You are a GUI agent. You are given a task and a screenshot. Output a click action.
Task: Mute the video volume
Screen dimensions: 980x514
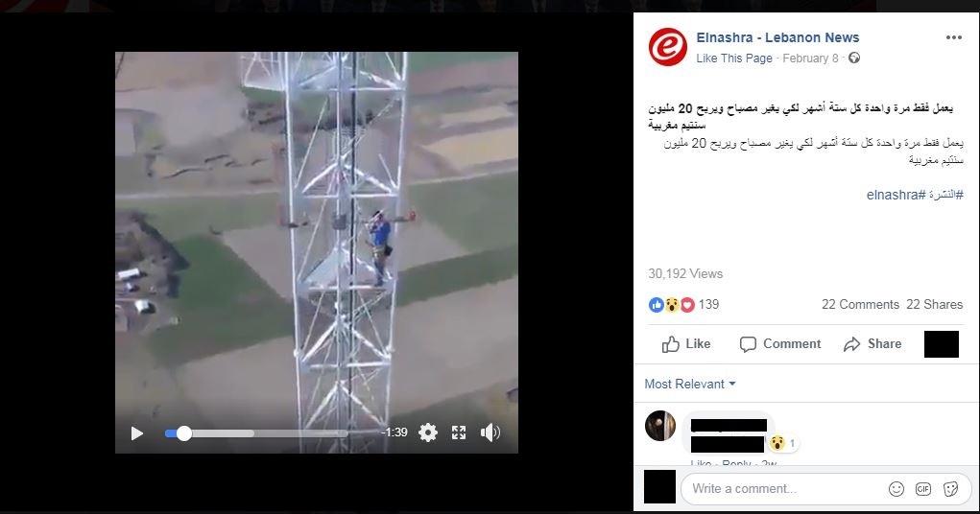tap(490, 432)
